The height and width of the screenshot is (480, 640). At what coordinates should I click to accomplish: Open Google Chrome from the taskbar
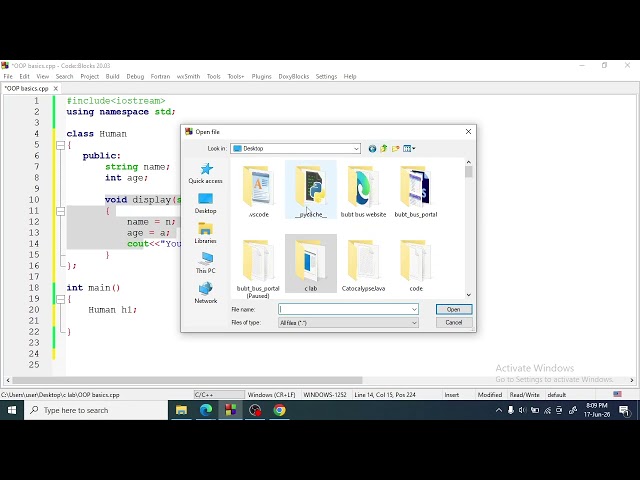click(x=280, y=410)
